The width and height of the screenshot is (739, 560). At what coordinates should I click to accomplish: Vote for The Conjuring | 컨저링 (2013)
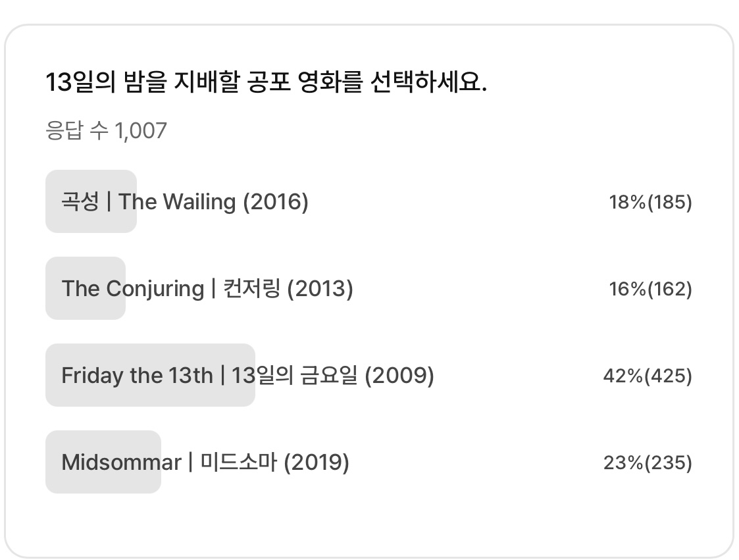point(207,288)
